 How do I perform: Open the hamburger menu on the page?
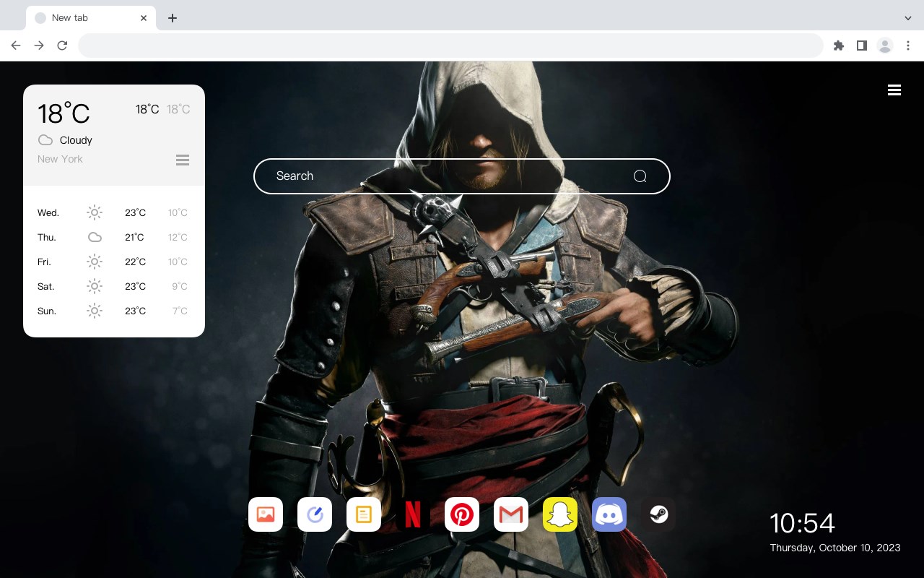(x=894, y=90)
